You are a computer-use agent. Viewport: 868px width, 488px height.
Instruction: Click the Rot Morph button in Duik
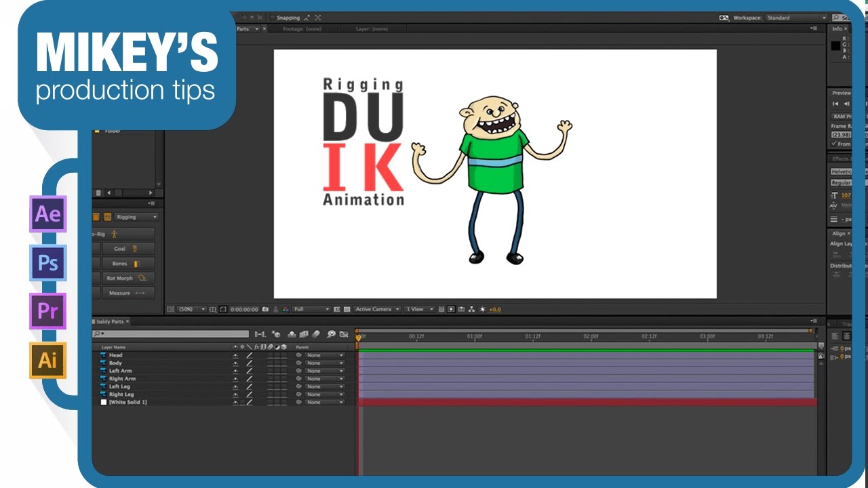(x=127, y=278)
